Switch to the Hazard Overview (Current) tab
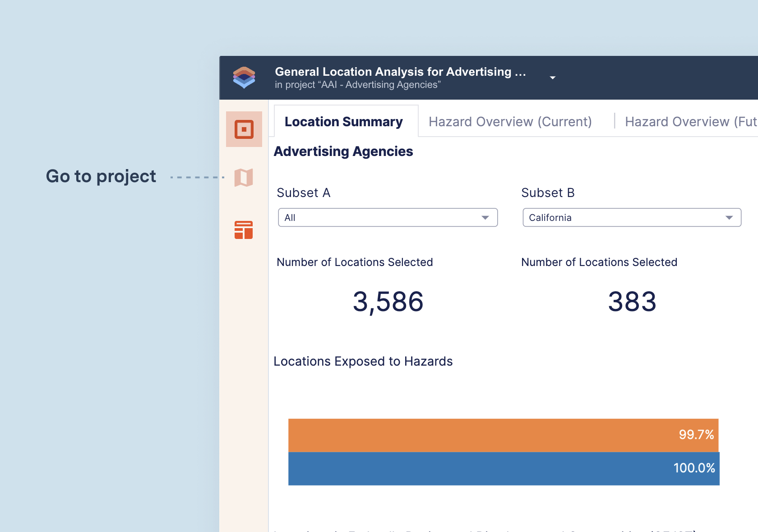This screenshot has height=532, width=758. (x=510, y=122)
